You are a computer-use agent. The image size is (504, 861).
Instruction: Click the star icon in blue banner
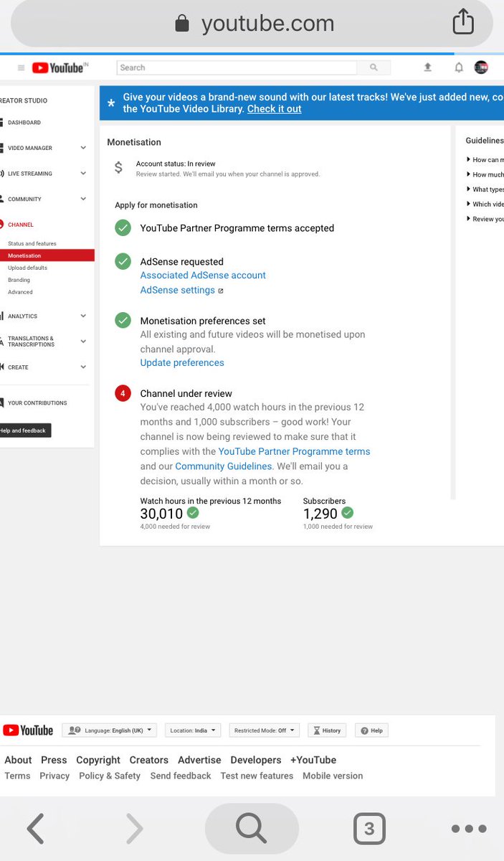pyautogui.click(x=111, y=103)
